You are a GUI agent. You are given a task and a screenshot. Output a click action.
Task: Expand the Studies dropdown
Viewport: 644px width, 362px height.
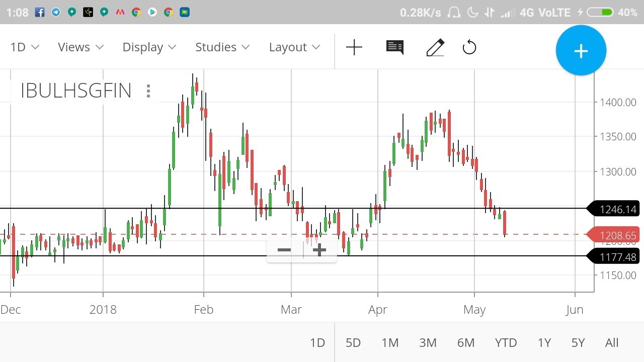point(222,47)
